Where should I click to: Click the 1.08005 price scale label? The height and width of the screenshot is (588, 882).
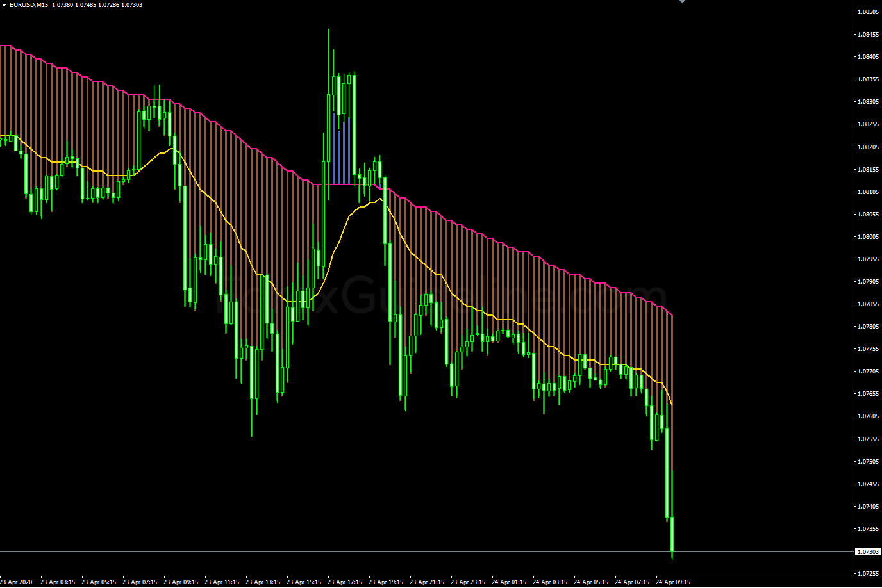tap(868, 236)
